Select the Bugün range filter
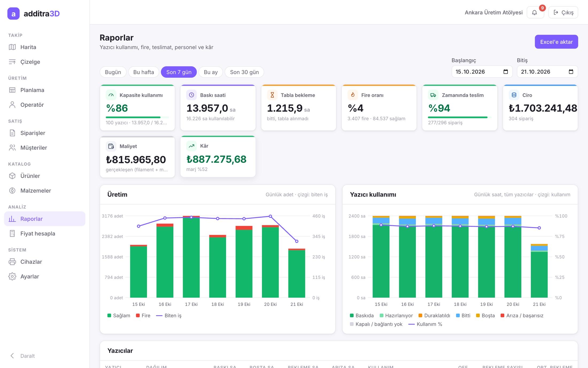The height and width of the screenshot is (368, 588). click(113, 72)
